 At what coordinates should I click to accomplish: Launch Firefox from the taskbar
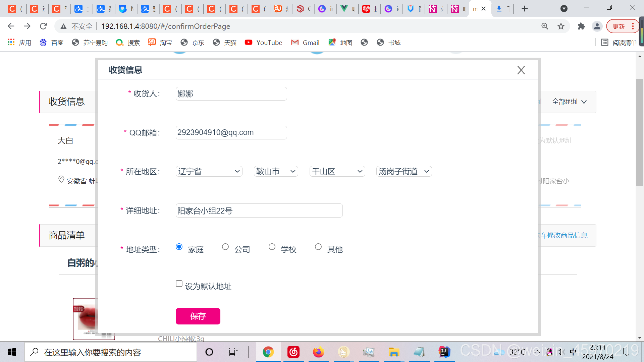coord(318,352)
